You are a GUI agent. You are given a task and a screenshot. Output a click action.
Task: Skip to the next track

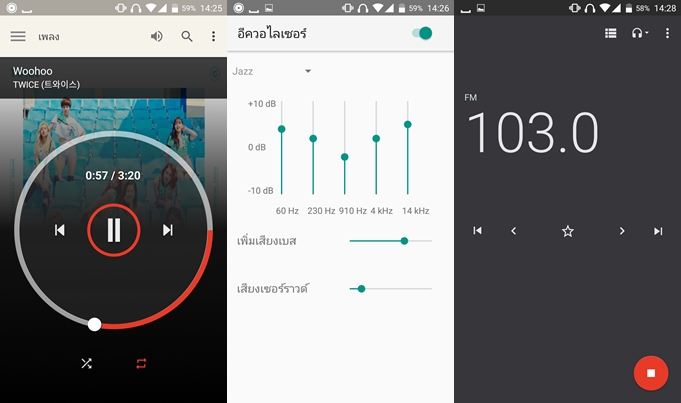(168, 230)
